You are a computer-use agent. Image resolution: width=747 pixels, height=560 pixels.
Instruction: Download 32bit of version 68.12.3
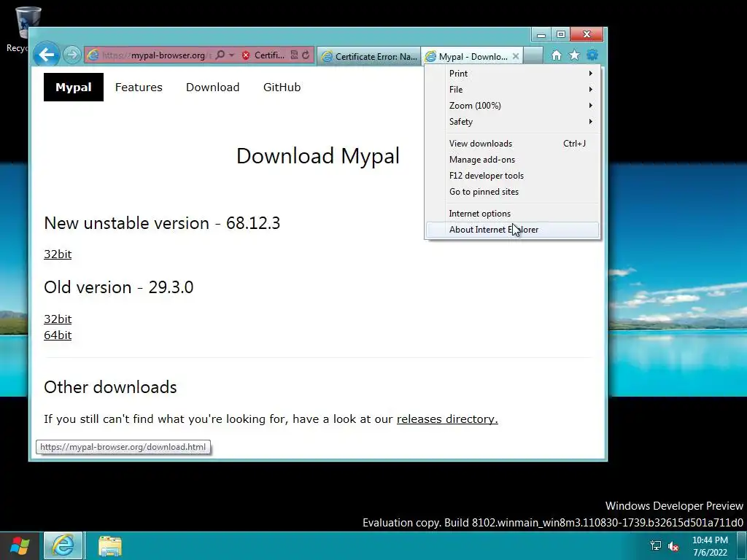point(58,254)
